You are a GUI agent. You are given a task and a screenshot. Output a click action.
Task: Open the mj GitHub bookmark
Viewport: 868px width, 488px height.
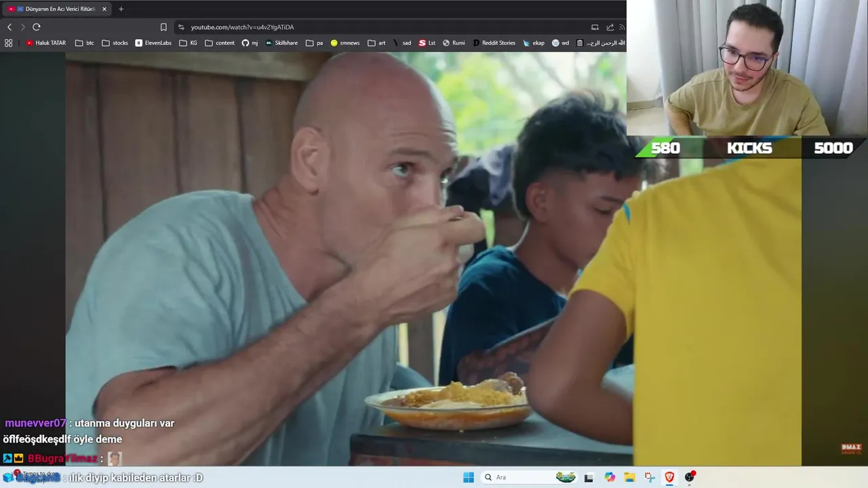pos(250,43)
